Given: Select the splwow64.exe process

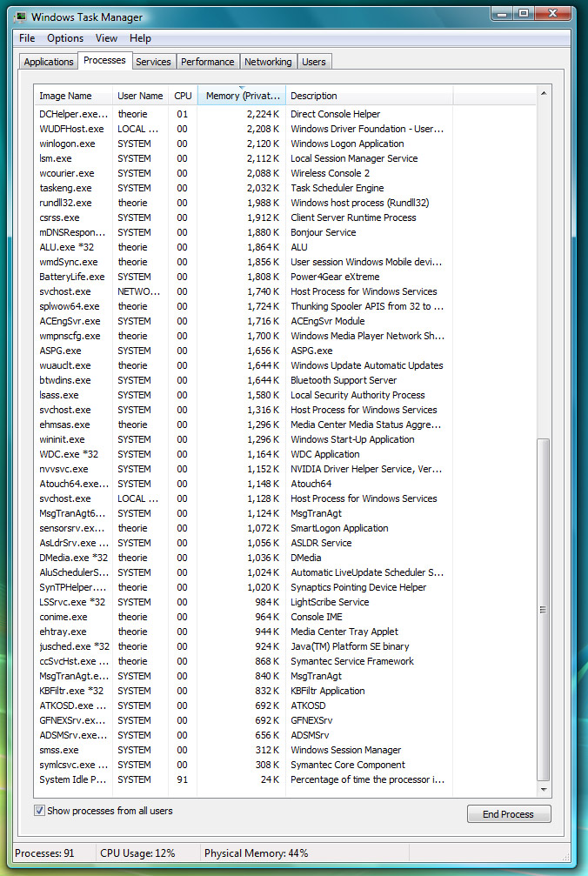Looking at the screenshot, I should pos(244,307).
